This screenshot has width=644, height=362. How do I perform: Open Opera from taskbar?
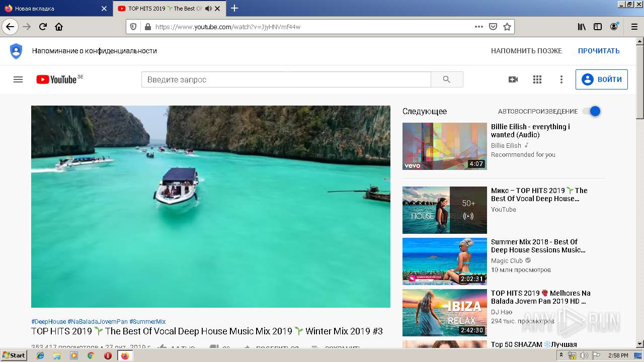108,355
